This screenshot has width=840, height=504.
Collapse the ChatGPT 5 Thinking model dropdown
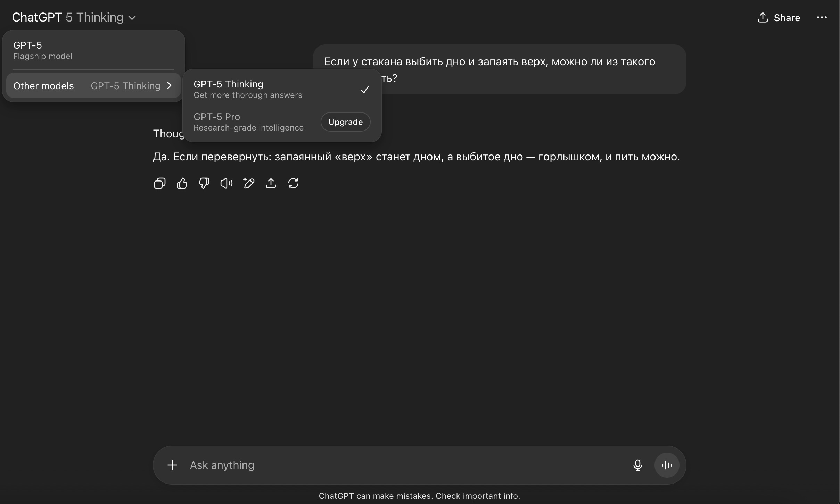click(74, 17)
